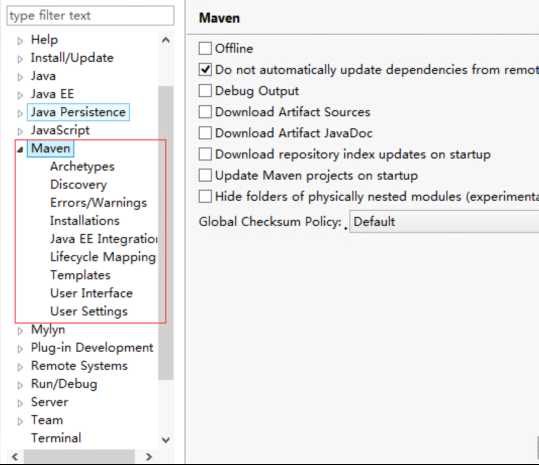539x465 pixels.
Task: Expand the Install/Update tree node
Action: [20, 59]
